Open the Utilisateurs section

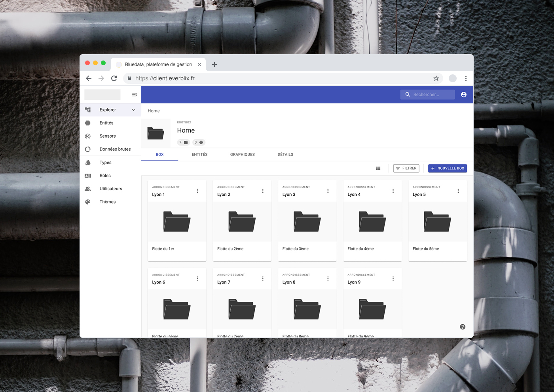click(x=111, y=189)
